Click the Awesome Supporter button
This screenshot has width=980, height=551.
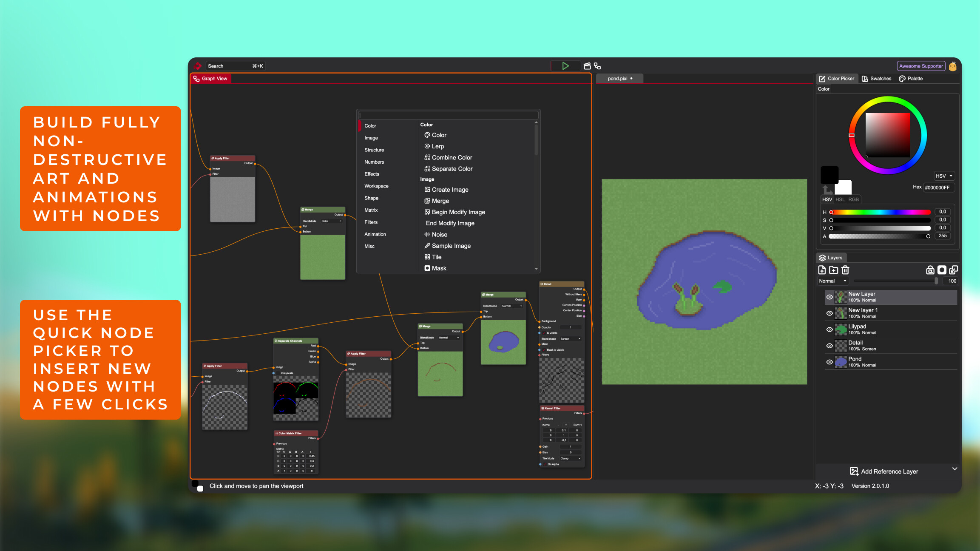click(x=920, y=66)
